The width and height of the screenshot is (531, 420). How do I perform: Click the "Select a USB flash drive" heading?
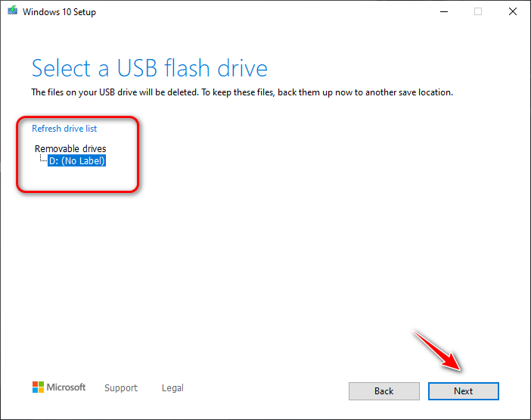pos(150,69)
